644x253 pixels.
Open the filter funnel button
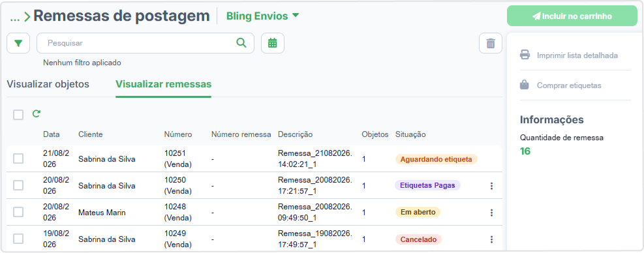tap(18, 43)
